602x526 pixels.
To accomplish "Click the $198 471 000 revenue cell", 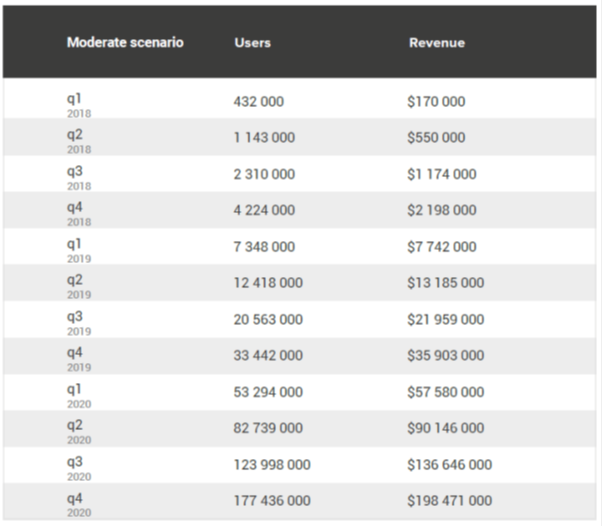I will [x=450, y=501].
